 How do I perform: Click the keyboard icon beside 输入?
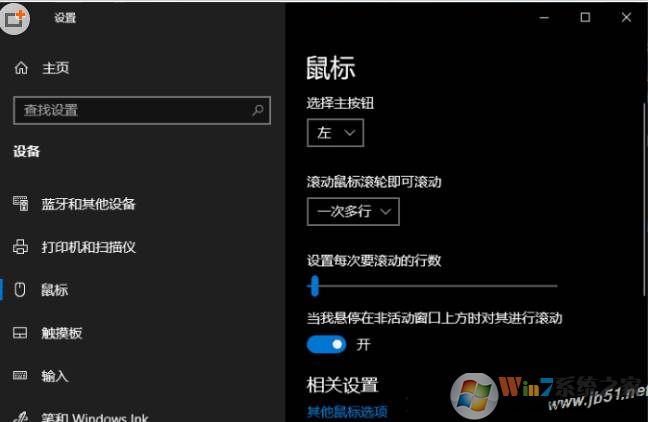20,375
